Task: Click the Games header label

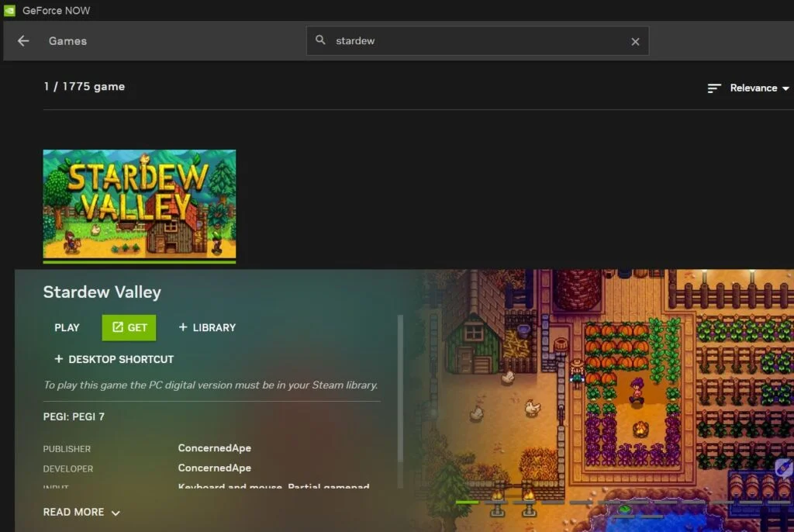Action: (x=68, y=41)
